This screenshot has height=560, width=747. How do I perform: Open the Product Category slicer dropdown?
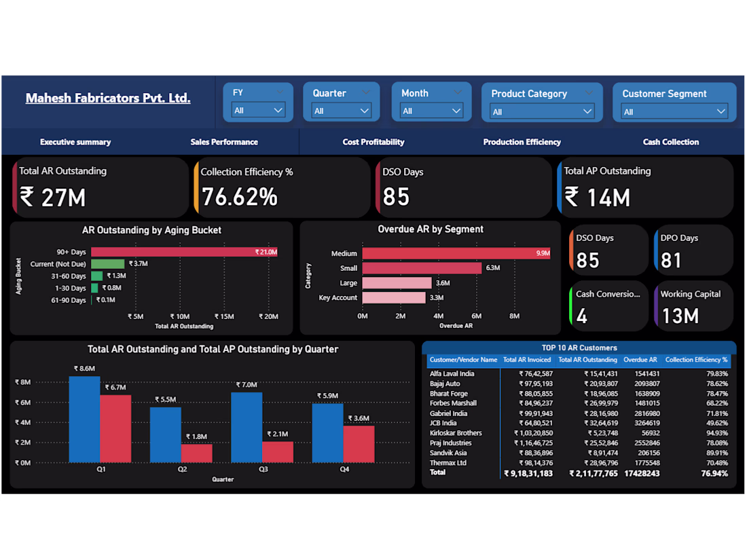542,112
